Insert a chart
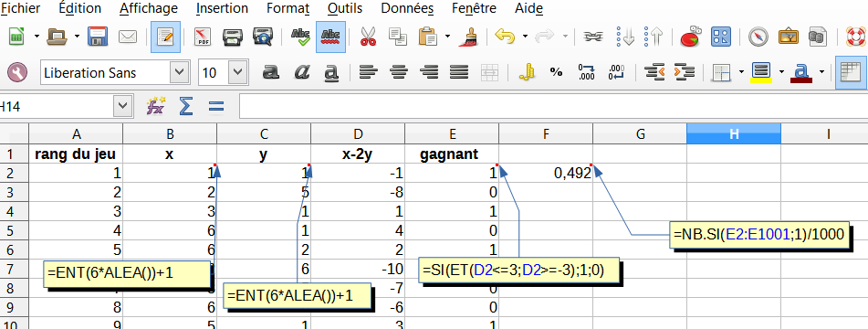Image resolution: width=868 pixels, height=329 pixels. [690, 37]
